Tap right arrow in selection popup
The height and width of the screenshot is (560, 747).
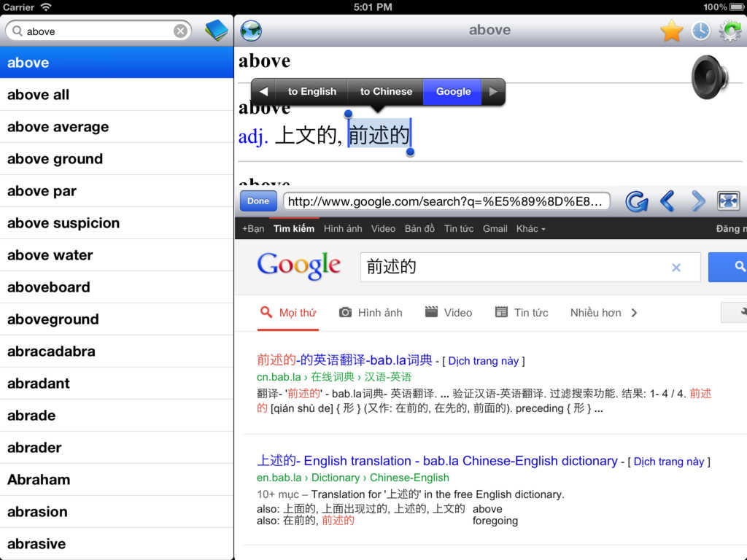point(493,91)
